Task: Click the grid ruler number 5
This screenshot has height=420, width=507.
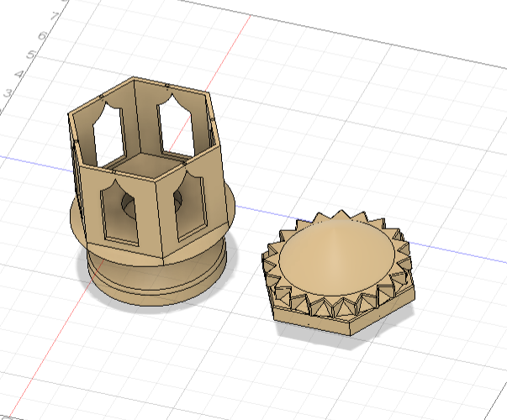Action: click(31, 55)
